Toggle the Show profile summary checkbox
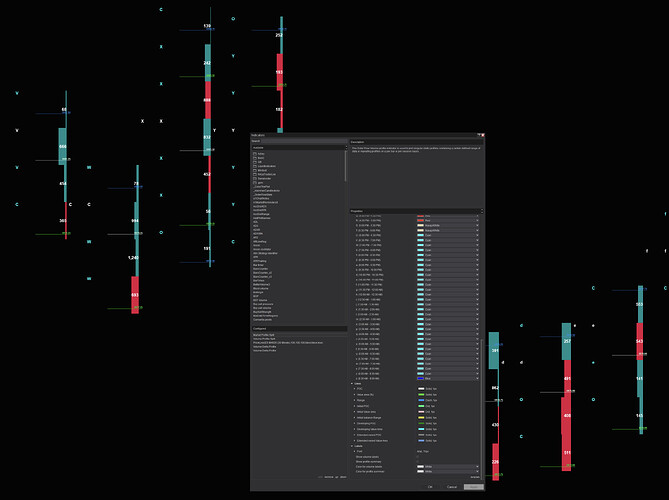 [x=418, y=460]
